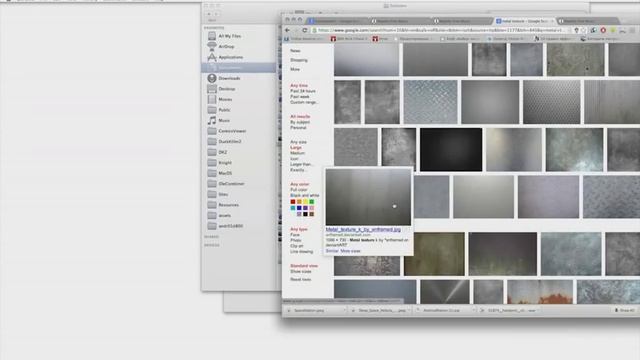Open Music in the Finder sidebar
The width and height of the screenshot is (640, 360).
224,120
